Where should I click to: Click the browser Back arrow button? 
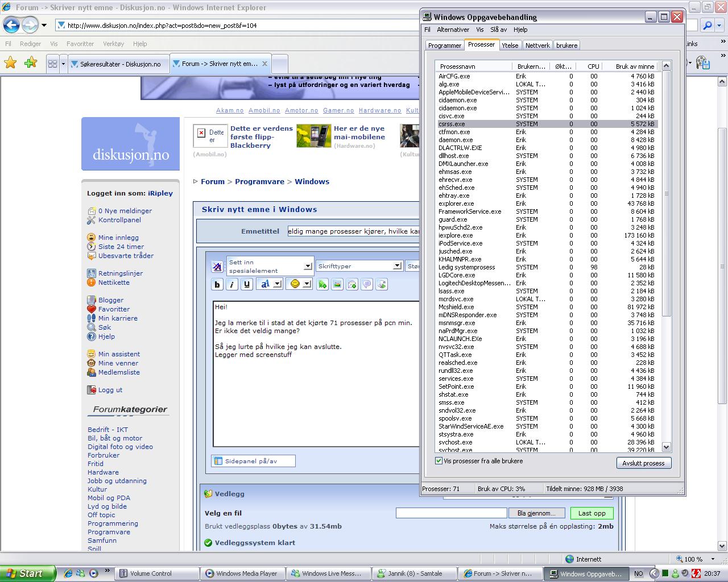click(x=11, y=24)
